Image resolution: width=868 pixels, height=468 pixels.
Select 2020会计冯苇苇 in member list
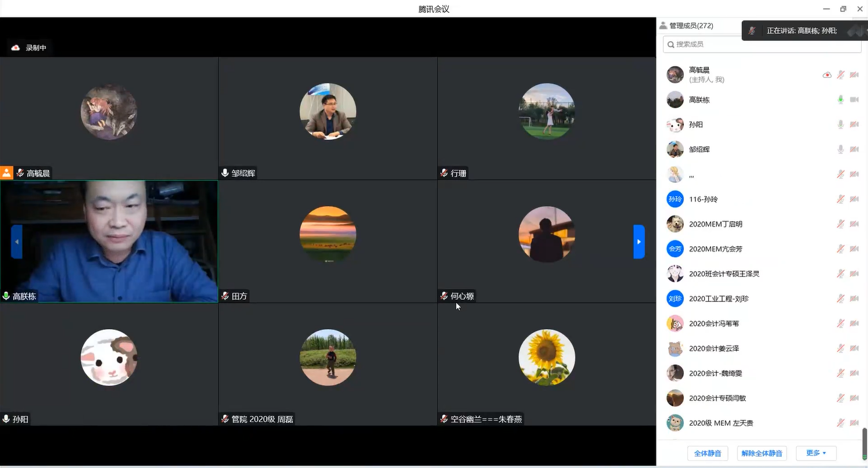(x=713, y=323)
